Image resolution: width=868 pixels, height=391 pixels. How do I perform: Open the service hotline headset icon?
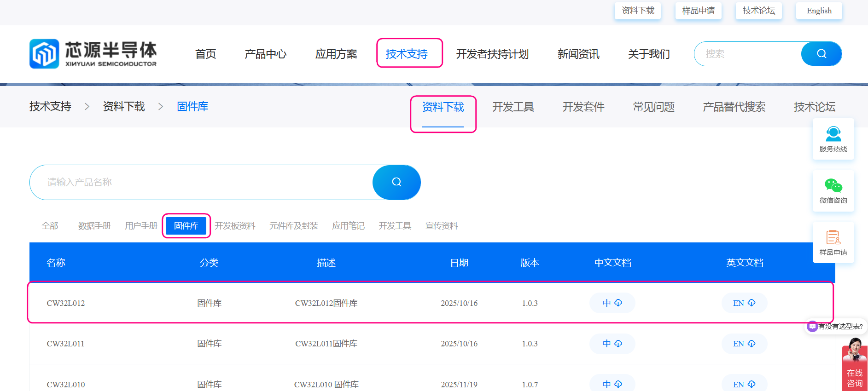[x=833, y=134]
